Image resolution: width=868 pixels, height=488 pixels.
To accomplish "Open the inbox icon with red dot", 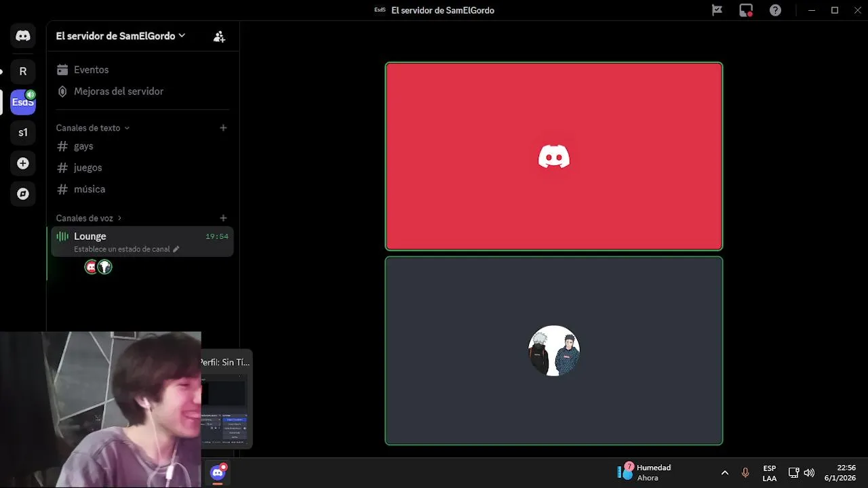I will 746,10.
